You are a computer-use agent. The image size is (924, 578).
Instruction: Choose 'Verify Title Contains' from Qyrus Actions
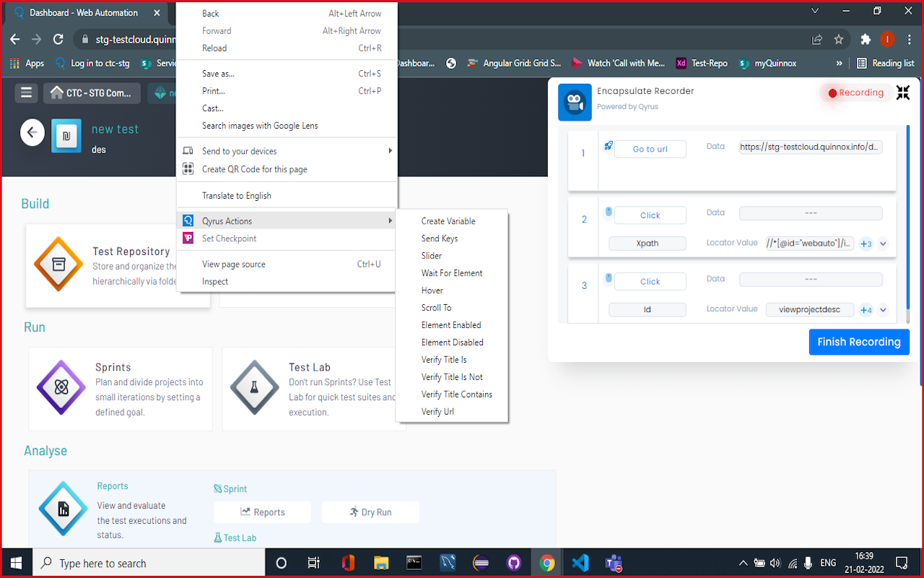pos(458,394)
